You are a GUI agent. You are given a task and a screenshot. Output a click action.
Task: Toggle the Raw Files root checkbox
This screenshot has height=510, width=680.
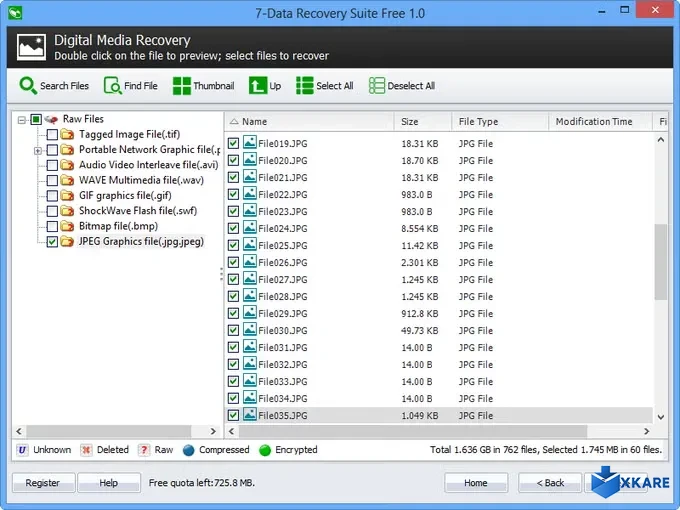[36, 119]
